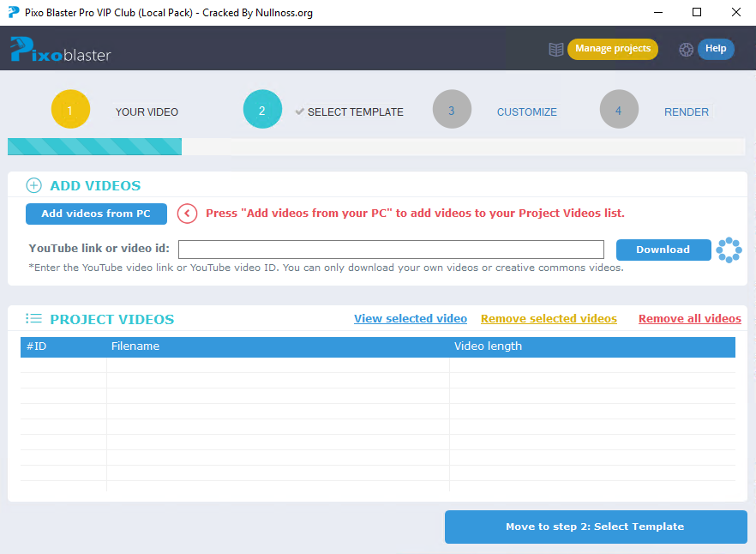Viewport: 756px width, 554px height.
Task: Go to the YOUR VIDEO step label
Action: [147, 112]
